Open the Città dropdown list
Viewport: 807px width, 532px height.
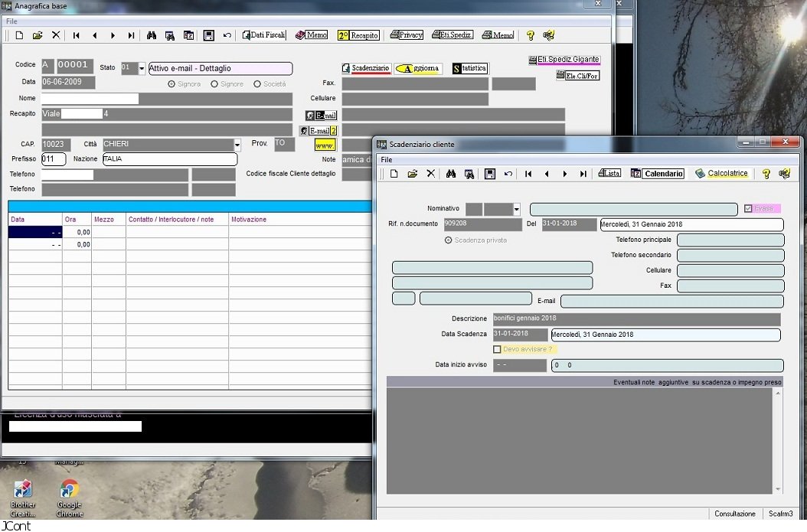pyautogui.click(x=237, y=145)
